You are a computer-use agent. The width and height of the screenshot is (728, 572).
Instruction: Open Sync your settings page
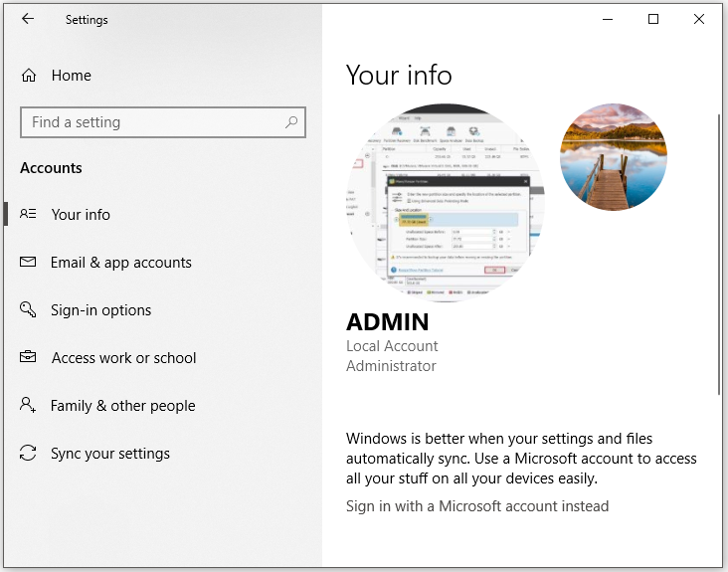coord(110,454)
